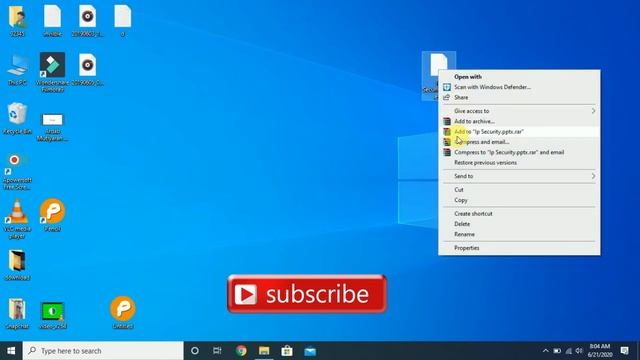The image size is (640, 360).
Task: Launch Google Chrome from the taskbar
Action: tap(241, 351)
